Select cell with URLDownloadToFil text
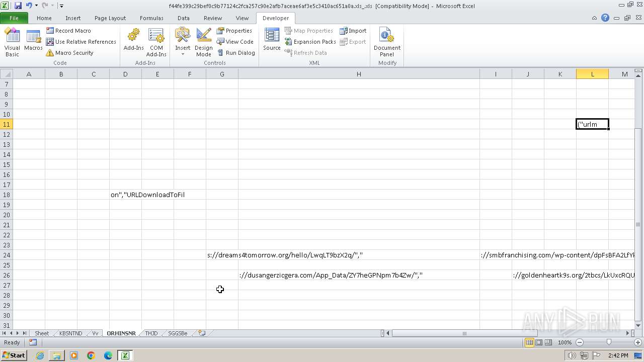This screenshot has width=644, height=362. pyautogui.click(x=125, y=195)
